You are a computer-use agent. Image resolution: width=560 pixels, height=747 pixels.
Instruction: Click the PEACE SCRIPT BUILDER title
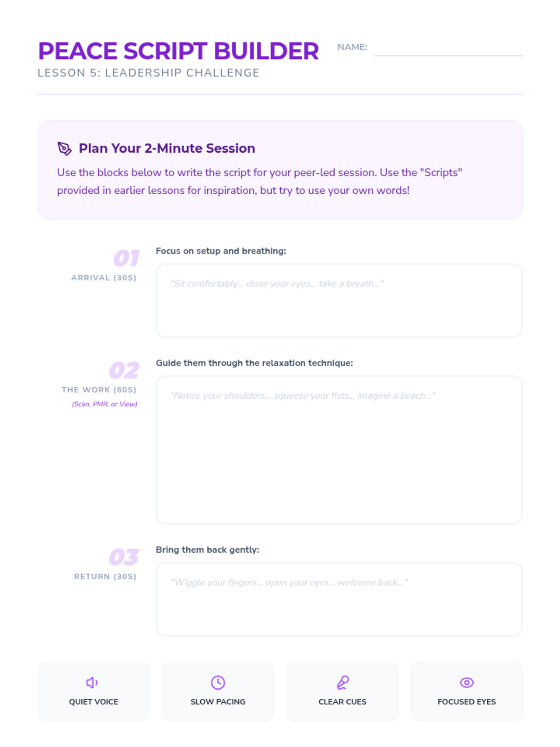click(x=178, y=51)
